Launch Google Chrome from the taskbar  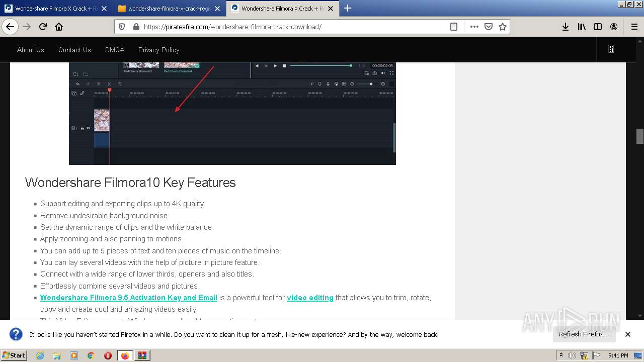[91, 355]
